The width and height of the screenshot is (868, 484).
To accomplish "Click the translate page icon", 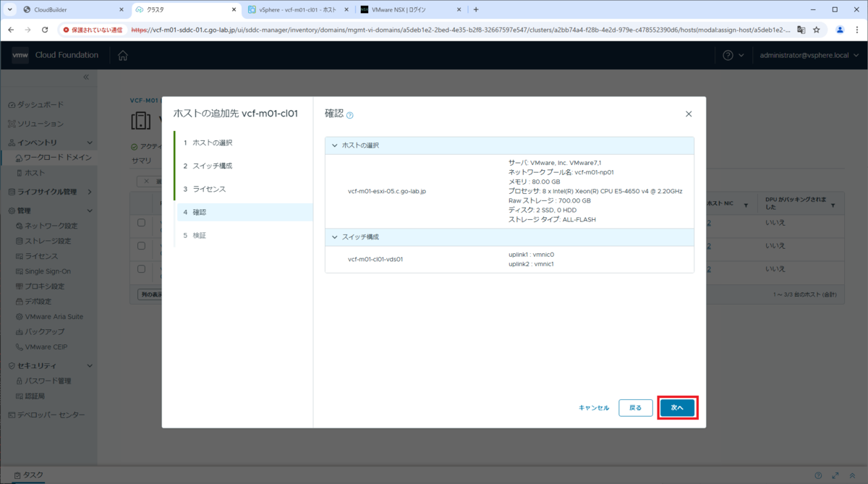I will [801, 30].
